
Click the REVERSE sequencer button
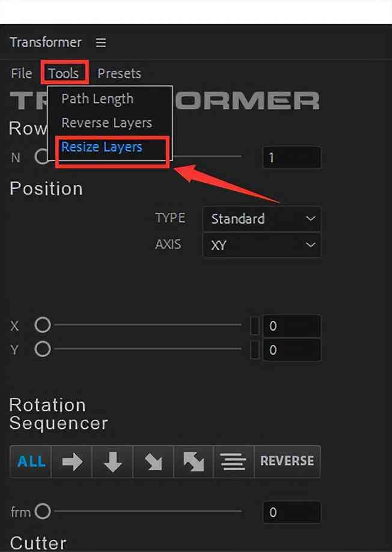[x=287, y=461]
